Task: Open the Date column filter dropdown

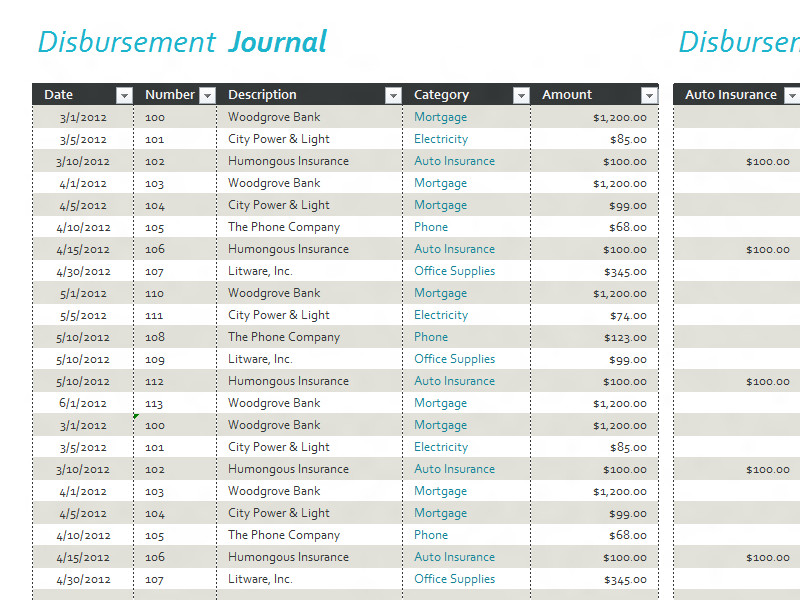Action: click(124, 95)
